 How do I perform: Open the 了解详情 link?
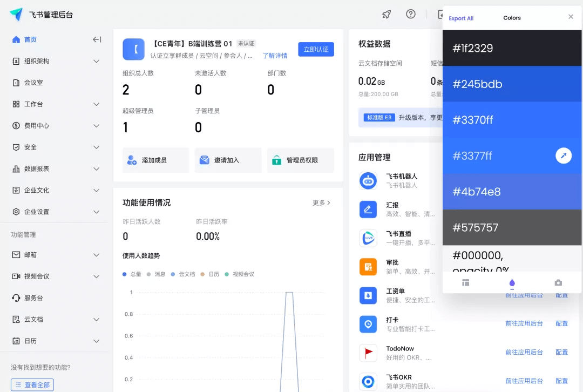pos(275,56)
